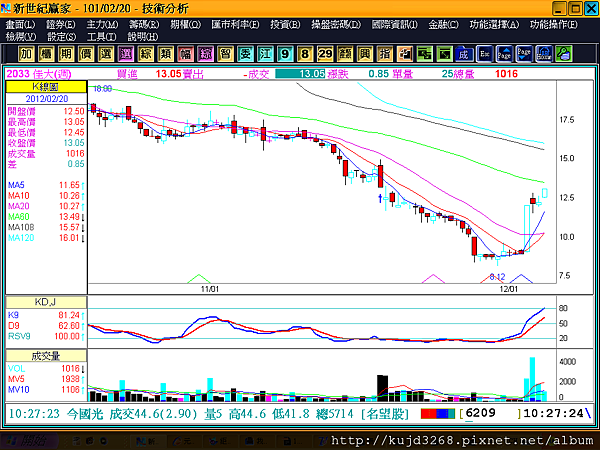The image size is (600, 450).
Task: Click the yellow 綜 toolbar button
Action: coord(146,54)
